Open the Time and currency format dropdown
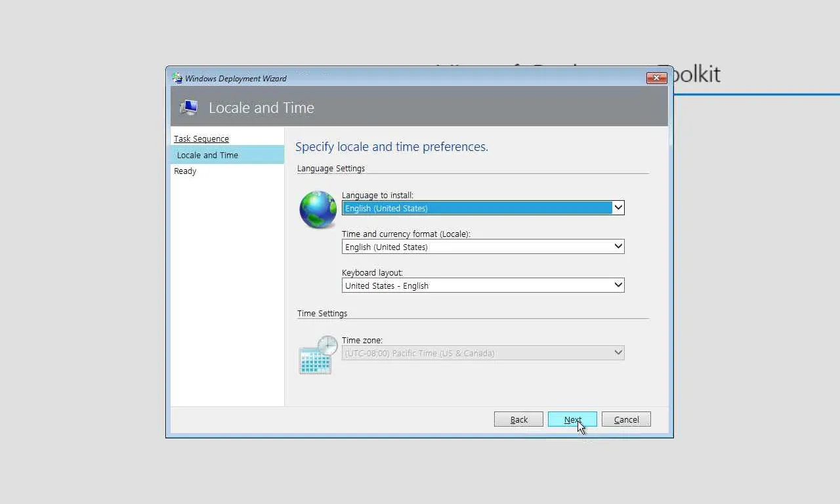This screenshot has width=840, height=504. point(483,247)
